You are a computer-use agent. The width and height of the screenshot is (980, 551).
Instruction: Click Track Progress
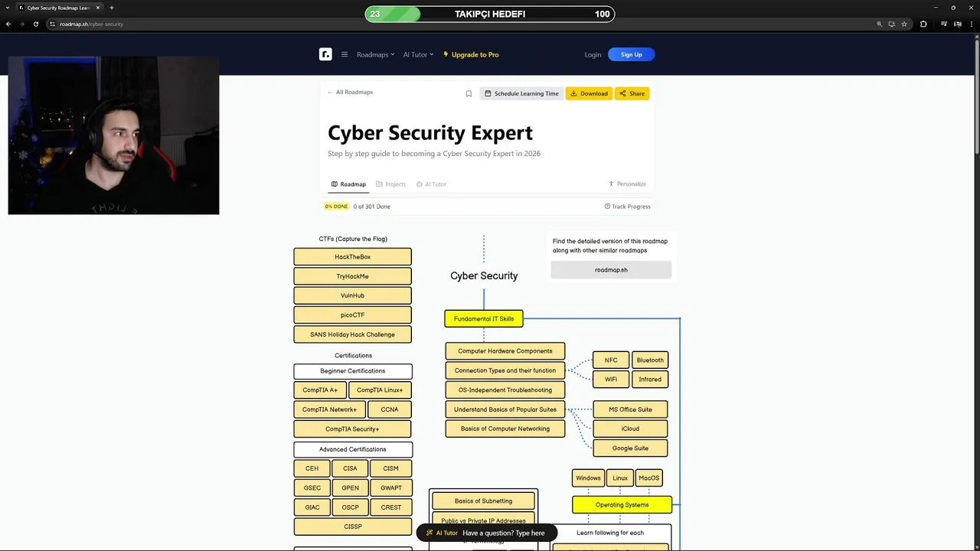(x=627, y=206)
